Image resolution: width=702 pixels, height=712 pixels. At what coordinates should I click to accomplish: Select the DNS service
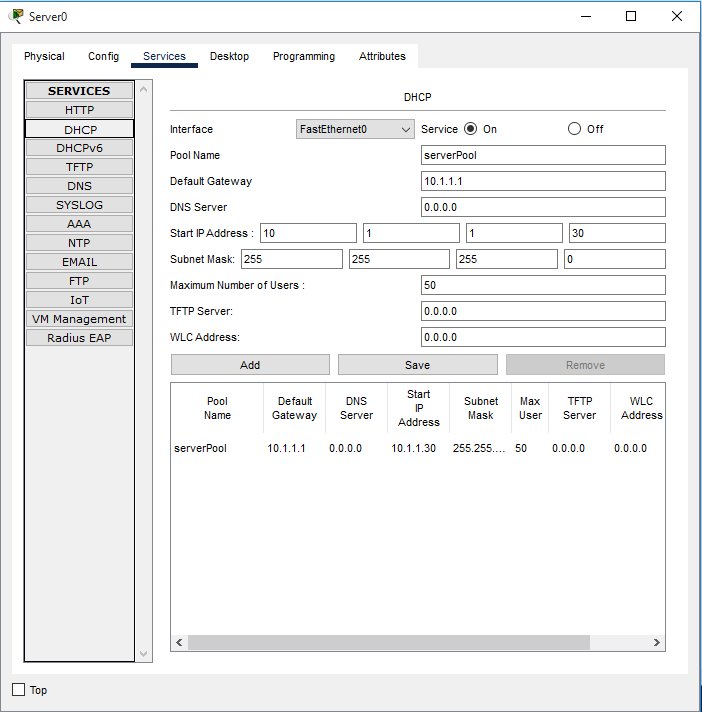(80, 186)
